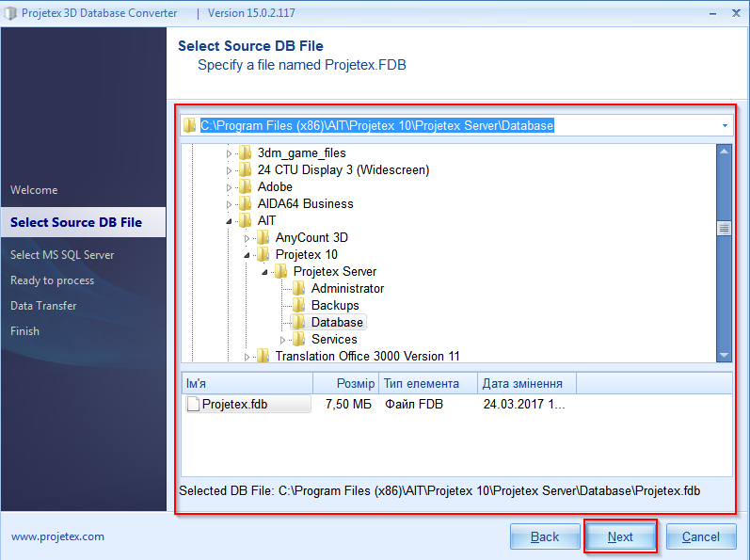Viewport: 750px width, 560px height.
Task: Expand the AIDA64 Business folder
Action: click(x=229, y=204)
